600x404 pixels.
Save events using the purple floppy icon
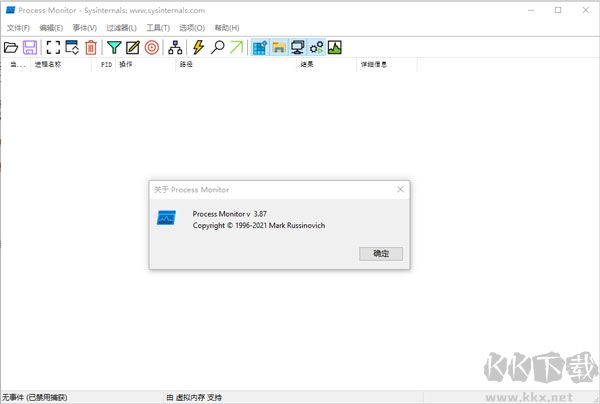point(30,47)
